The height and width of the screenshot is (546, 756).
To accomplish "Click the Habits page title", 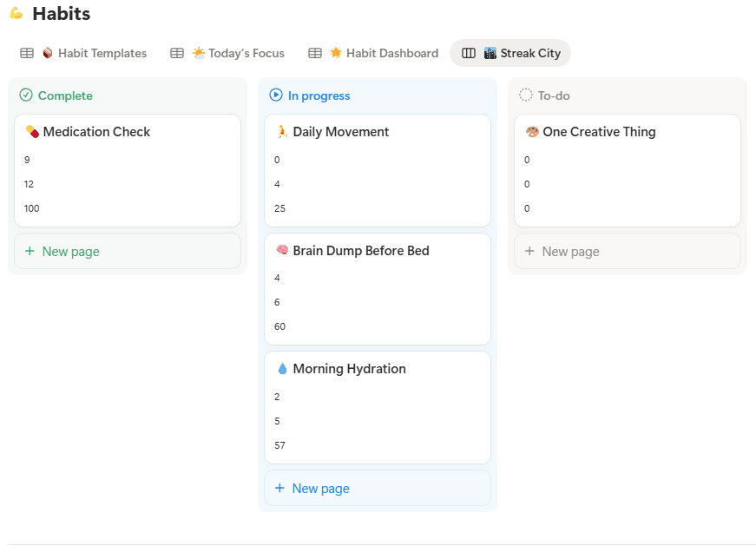I will tap(62, 14).
